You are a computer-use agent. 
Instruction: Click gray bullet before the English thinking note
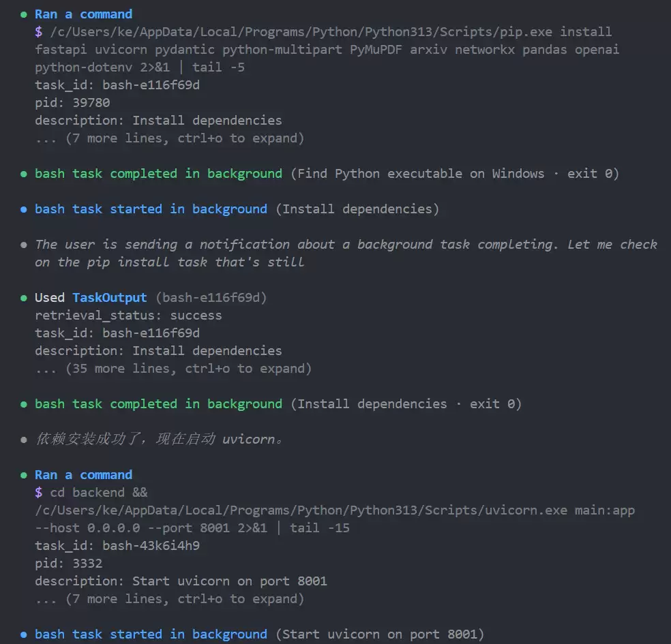(x=24, y=245)
